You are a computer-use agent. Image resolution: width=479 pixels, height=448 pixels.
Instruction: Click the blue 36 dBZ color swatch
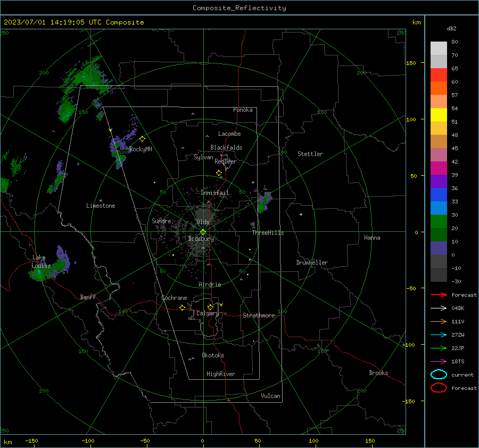click(x=439, y=194)
